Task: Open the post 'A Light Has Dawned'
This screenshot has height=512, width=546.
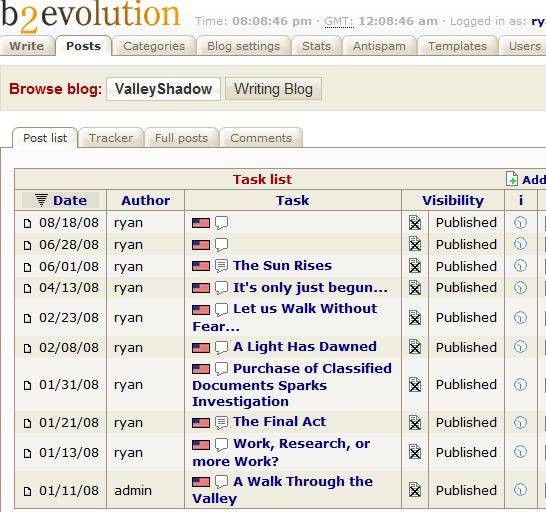Action: pos(305,347)
